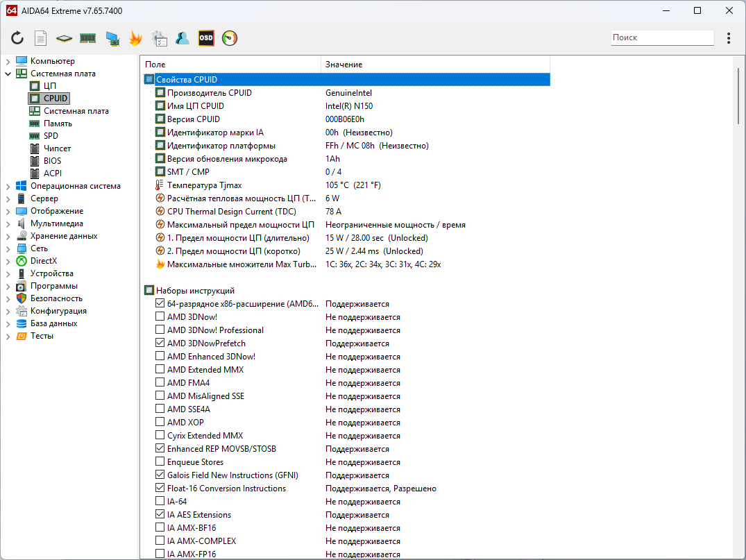Click the CPU chip toolbar icon
746x560 pixels.
point(64,38)
